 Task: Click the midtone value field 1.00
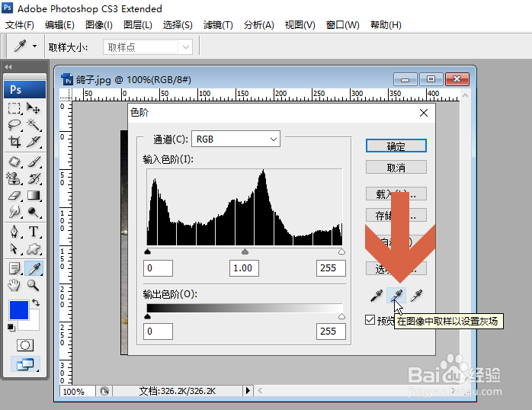[244, 268]
